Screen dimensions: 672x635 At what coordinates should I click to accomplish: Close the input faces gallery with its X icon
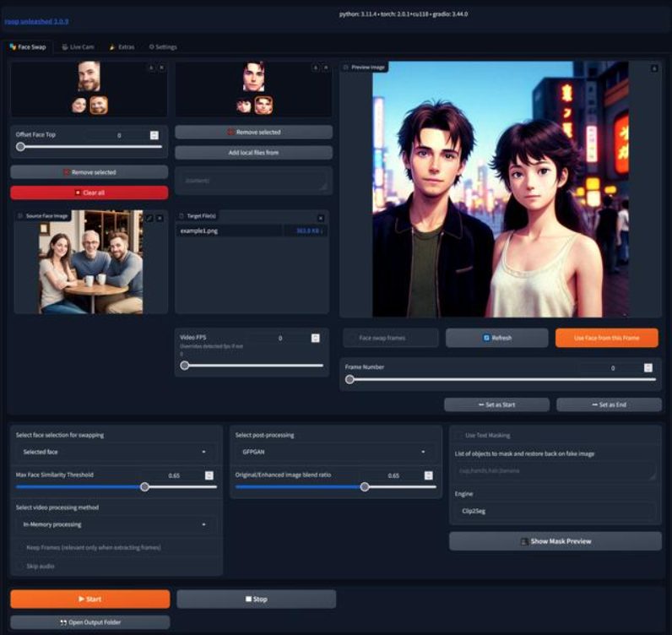pyautogui.click(x=161, y=67)
